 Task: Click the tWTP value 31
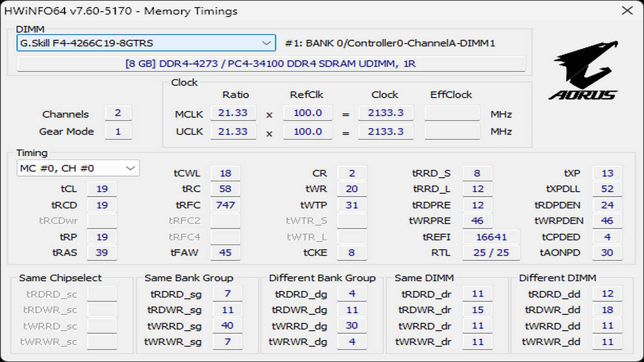pyautogui.click(x=352, y=205)
